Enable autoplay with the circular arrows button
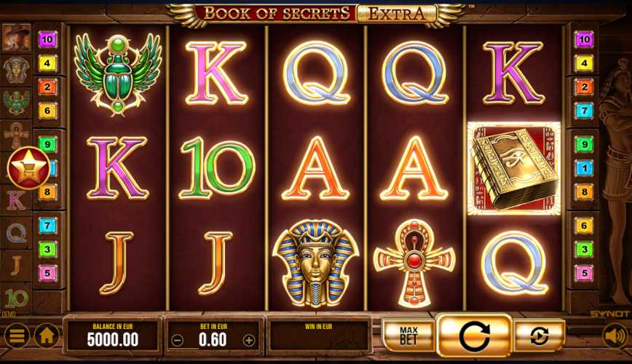The height and width of the screenshot is (364, 632). pyautogui.click(x=540, y=336)
